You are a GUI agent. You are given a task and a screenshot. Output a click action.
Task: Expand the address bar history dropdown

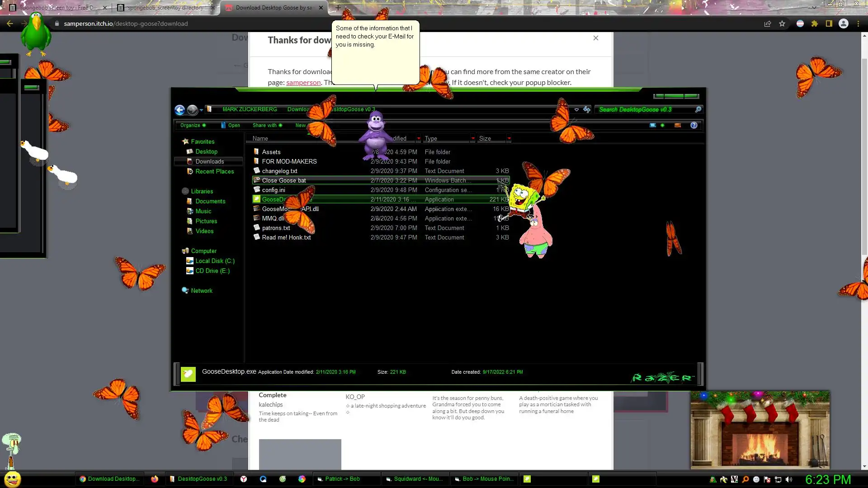point(576,109)
